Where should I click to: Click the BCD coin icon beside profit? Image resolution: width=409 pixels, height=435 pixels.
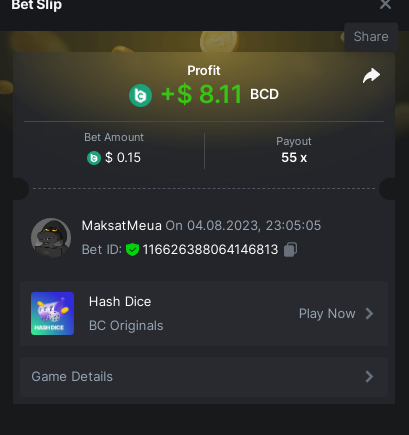coord(140,95)
